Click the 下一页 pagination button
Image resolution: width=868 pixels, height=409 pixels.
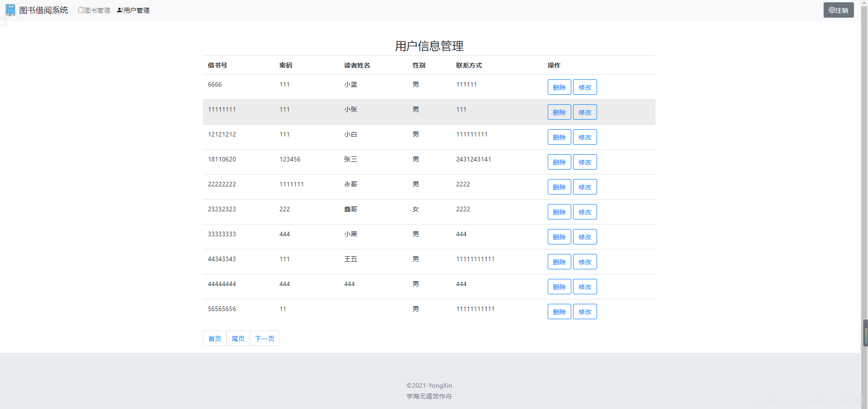264,338
